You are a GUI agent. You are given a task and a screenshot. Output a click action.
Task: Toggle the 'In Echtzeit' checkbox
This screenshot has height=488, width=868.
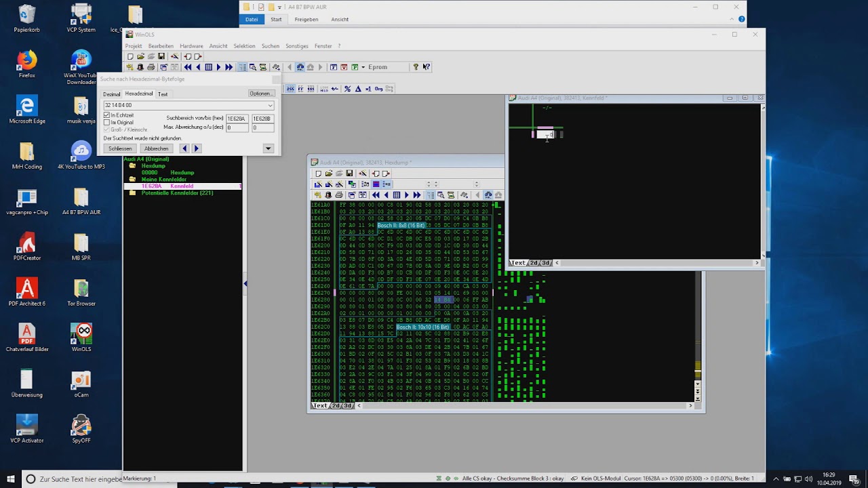[x=106, y=115]
